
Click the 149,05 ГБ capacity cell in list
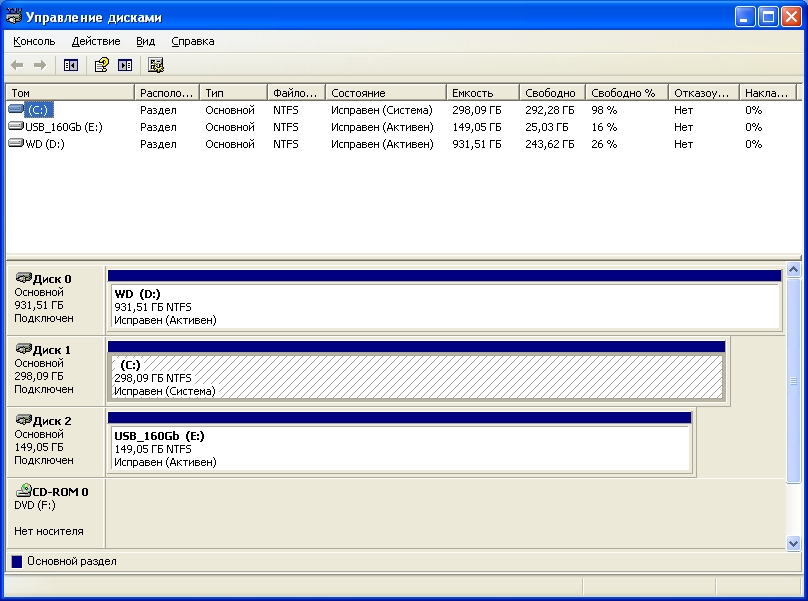[x=477, y=127]
